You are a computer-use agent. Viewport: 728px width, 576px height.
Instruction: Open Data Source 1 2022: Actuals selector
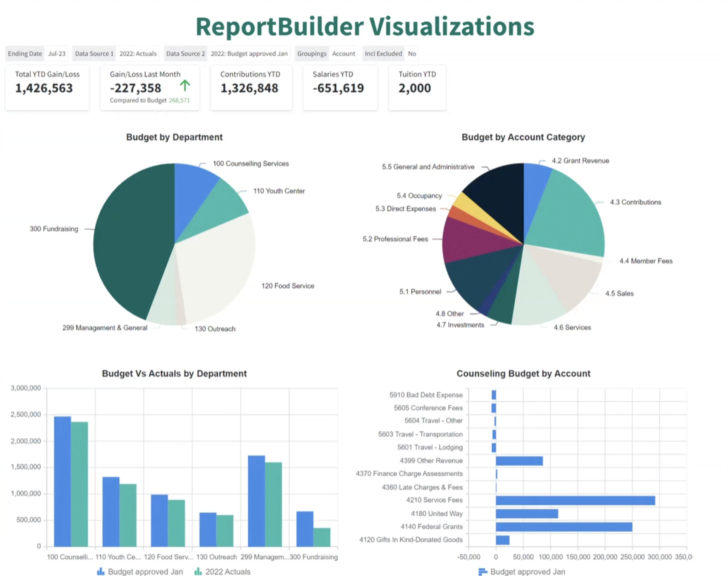(116, 54)
